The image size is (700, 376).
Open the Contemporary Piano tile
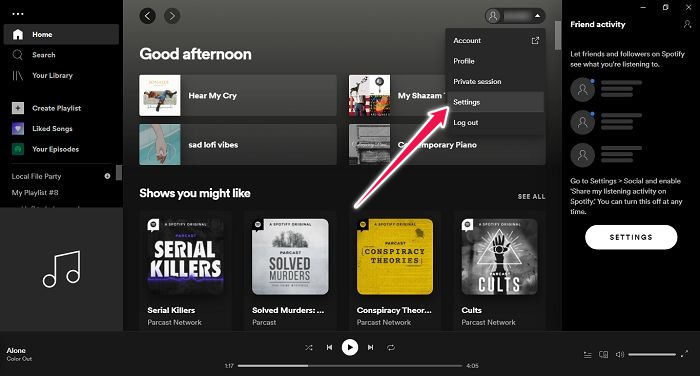pyautogui.click(x=447, y=145)
